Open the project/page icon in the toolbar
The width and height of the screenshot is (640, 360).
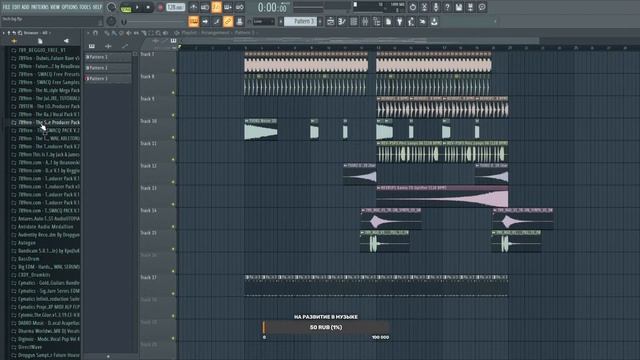click(x=388, y=21)
